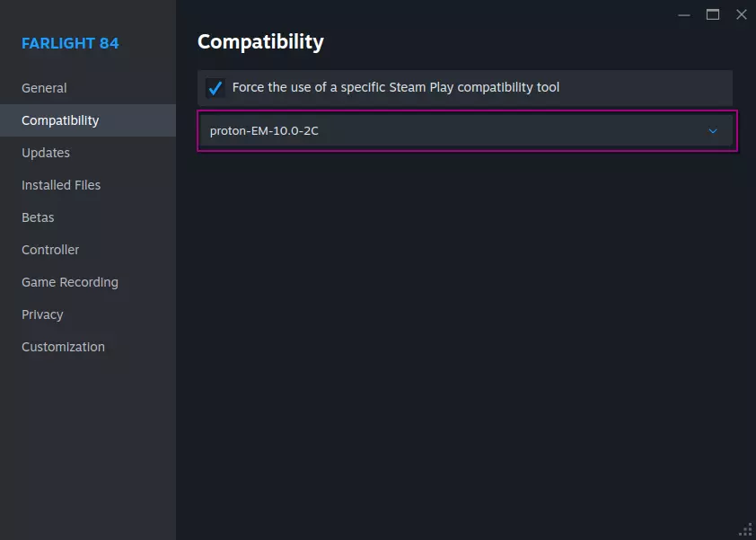This screenshot has height=540, width=756.
Task: Maximize the properties window
Action: pyautogui.click(x=713, y=14)
